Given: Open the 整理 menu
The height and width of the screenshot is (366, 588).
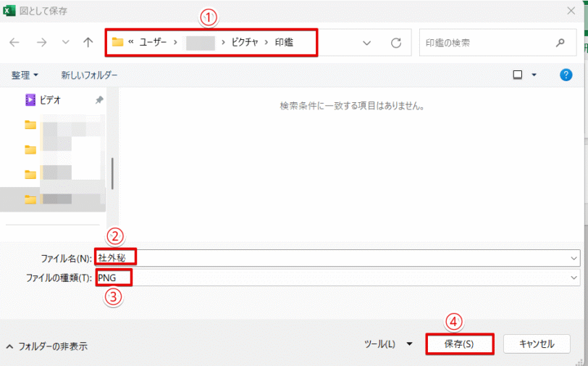Looking at the screenshot, I should [25, 75].
